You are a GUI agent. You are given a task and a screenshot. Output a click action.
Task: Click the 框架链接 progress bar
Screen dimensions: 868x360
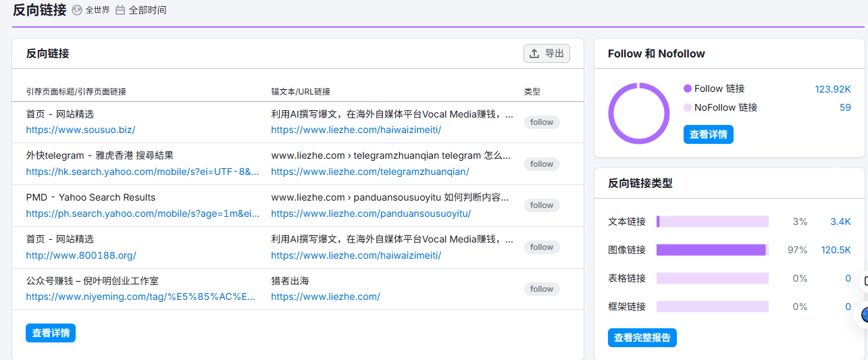pos(713,307)
